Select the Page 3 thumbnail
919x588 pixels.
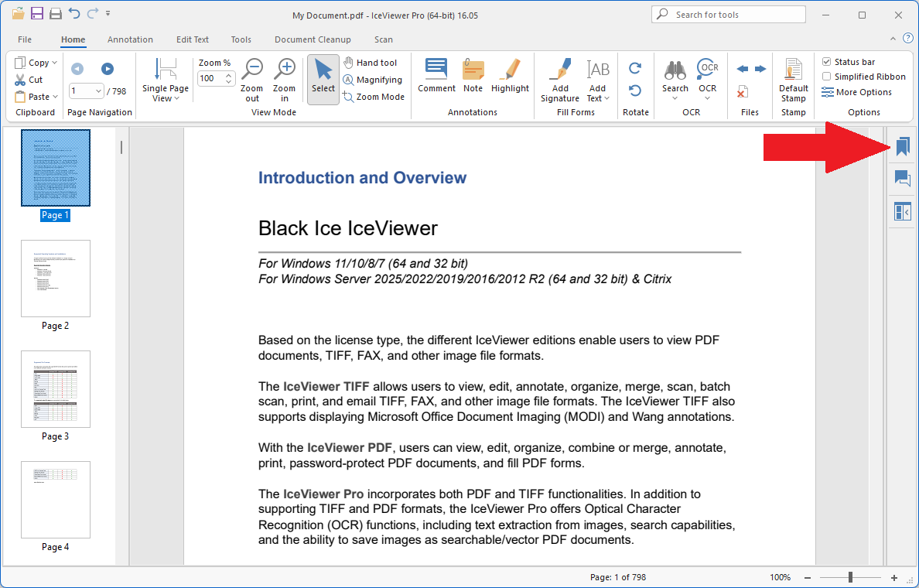pyautogui.click(x=56, y=389)
